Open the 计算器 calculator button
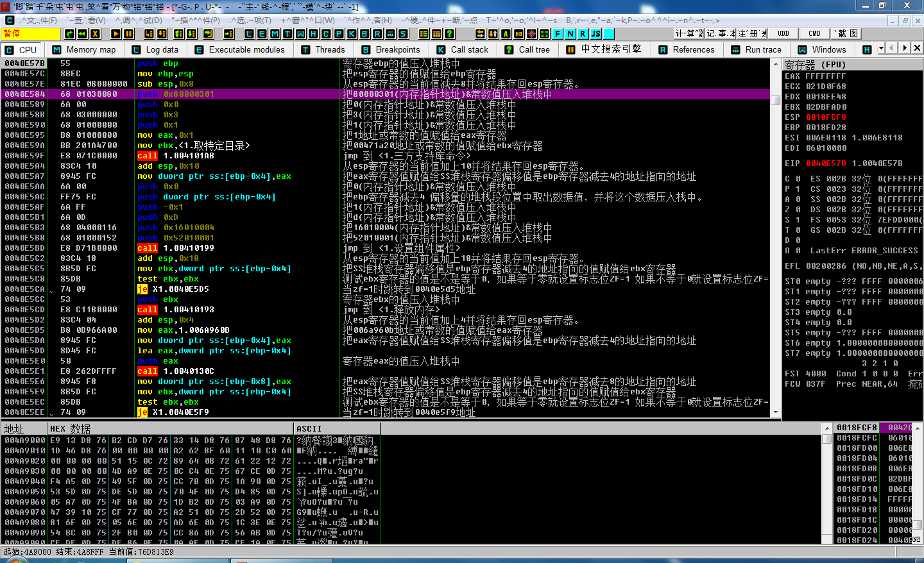Screen dimensions: 924x563 tap(689, 33)
